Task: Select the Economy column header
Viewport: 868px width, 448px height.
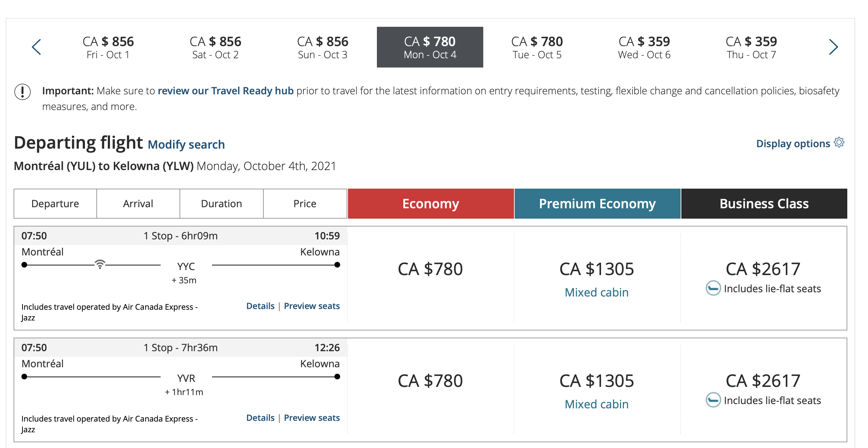Action: click(x=430, y=204)
